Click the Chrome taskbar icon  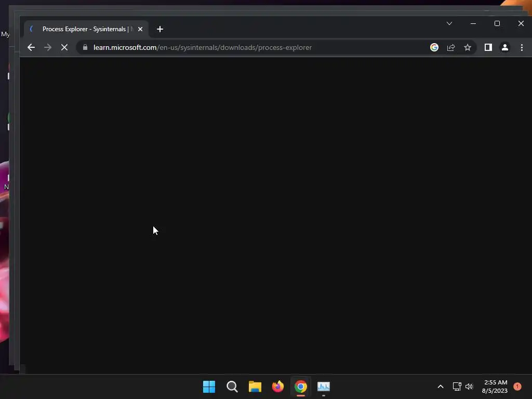[301, 387]
